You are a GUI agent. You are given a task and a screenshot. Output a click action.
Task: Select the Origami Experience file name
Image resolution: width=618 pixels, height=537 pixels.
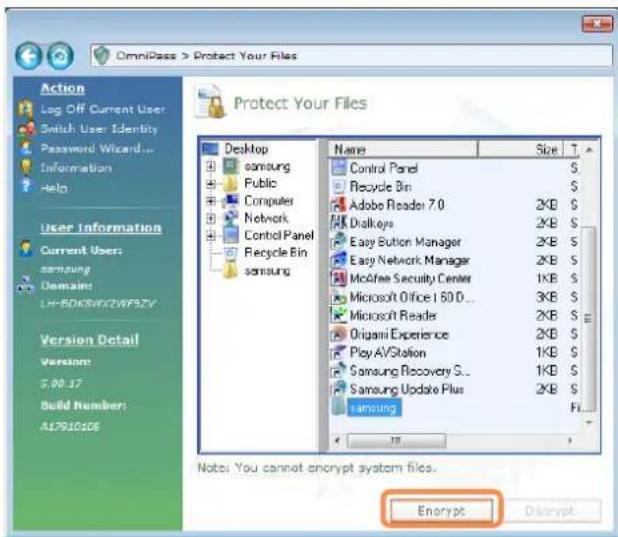[399, 334]
